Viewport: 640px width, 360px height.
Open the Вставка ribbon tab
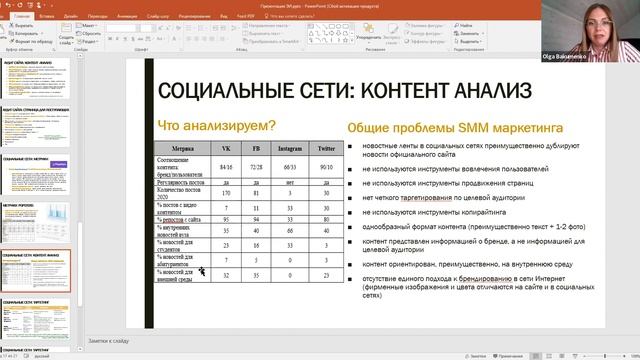[47, 16]
